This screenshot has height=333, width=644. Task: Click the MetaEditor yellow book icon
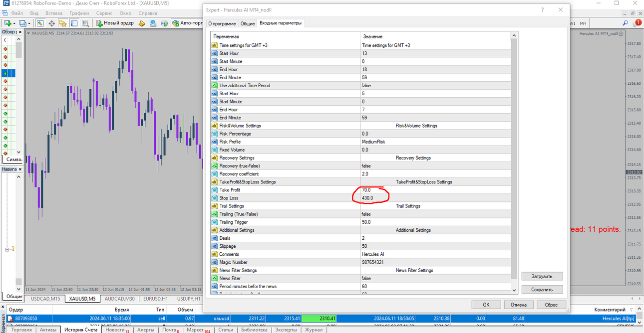142,23
